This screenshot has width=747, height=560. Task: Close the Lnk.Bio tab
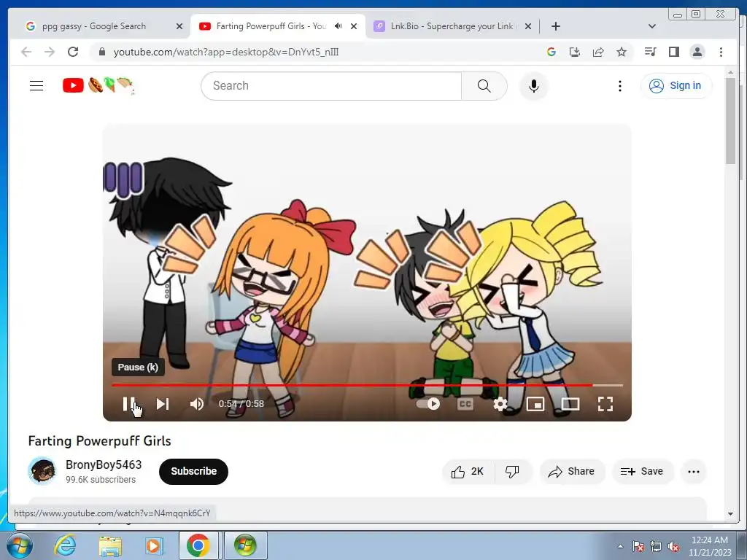[x=528, y=26]
